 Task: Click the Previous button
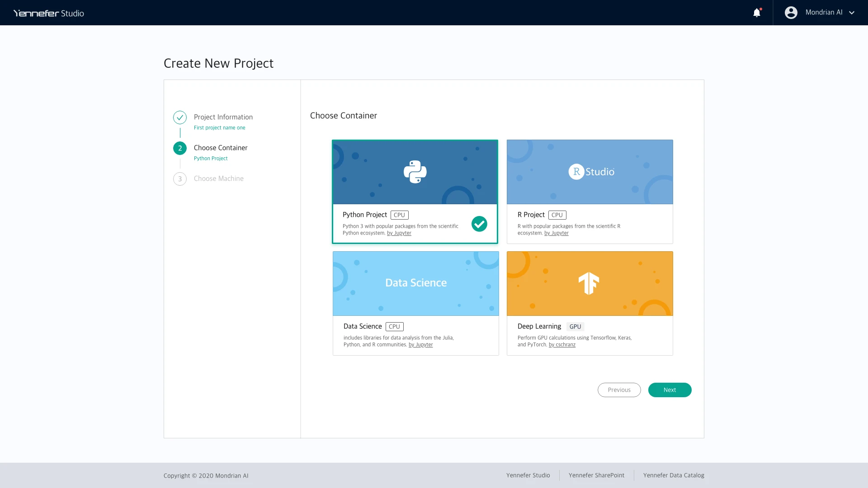tap(619, 390)
